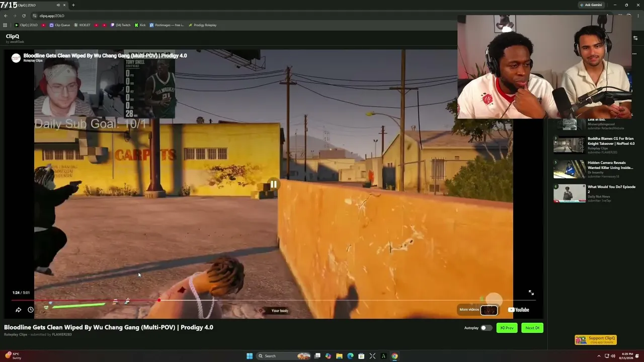
Task: Show hidden system tray icons chevron
Action: click(x=599, y=356)
